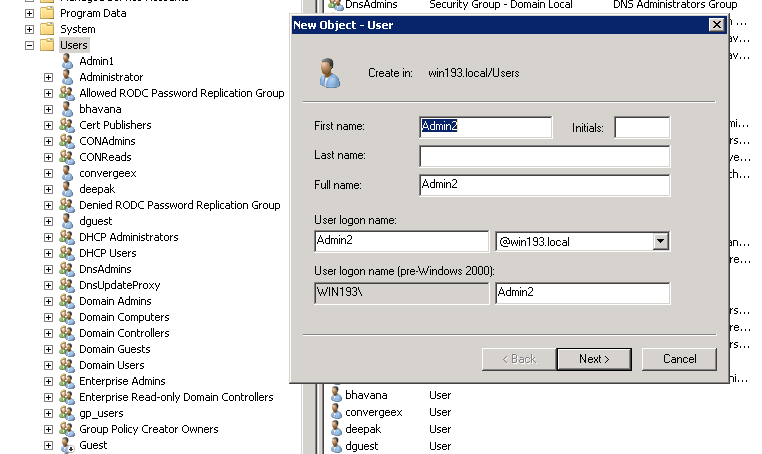Click the pre-Windows 2000 logon name field
The height and width of the screenshot is (454, 762).
(583, 293)
